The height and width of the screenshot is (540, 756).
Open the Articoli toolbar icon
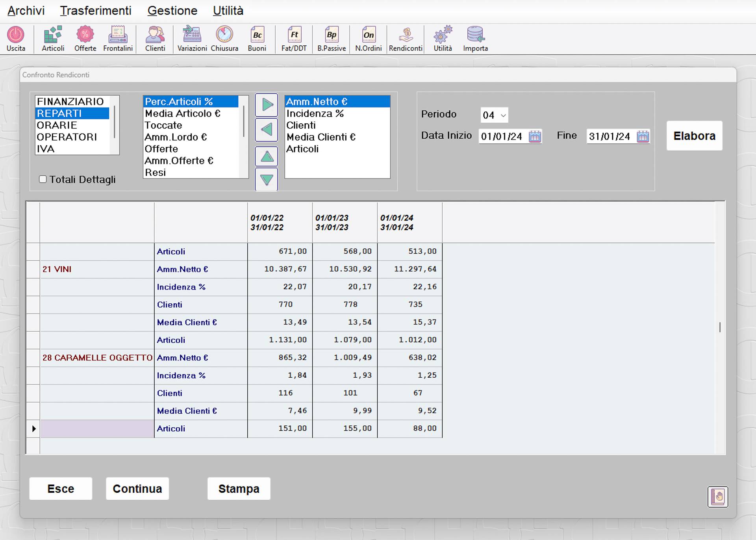53,35
